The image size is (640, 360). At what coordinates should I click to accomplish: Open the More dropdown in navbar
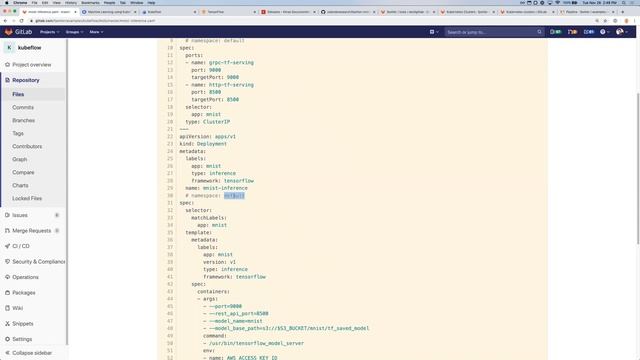[96, 32]
